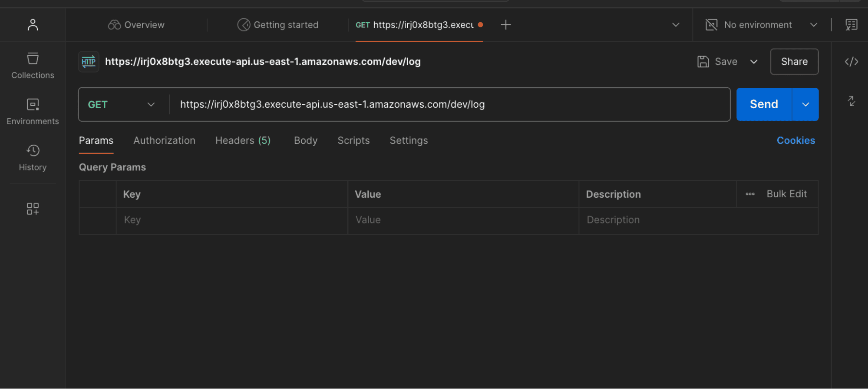Open the Save options dropdown arrow
The image size is (868, 389).
[x=754, y=62]
